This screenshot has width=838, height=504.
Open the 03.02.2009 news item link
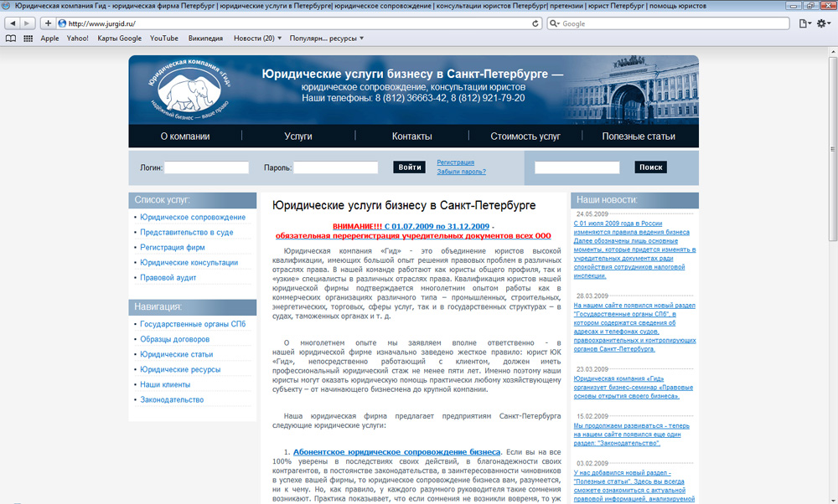coord(634,486)
